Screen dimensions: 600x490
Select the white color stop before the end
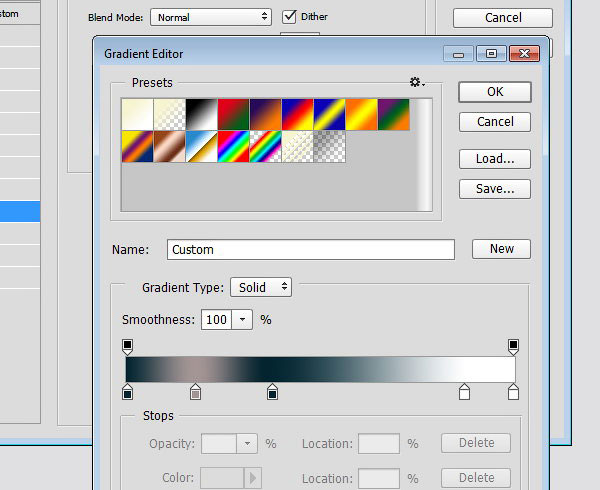[x=464, y=392]
